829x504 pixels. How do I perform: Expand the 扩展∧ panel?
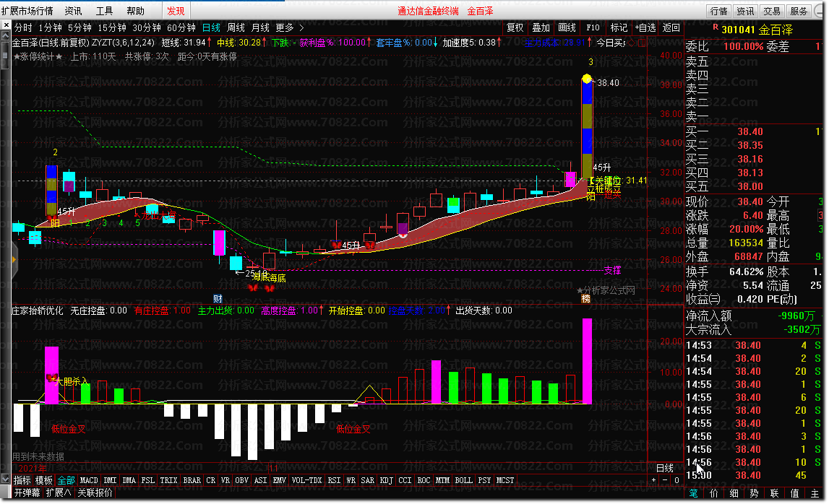(x=58, y=492)
